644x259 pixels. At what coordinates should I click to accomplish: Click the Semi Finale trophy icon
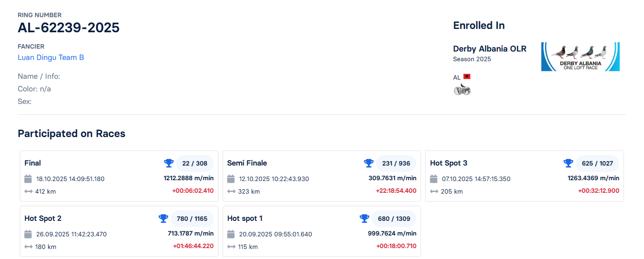pyautogui.click(x=369, y=163)
